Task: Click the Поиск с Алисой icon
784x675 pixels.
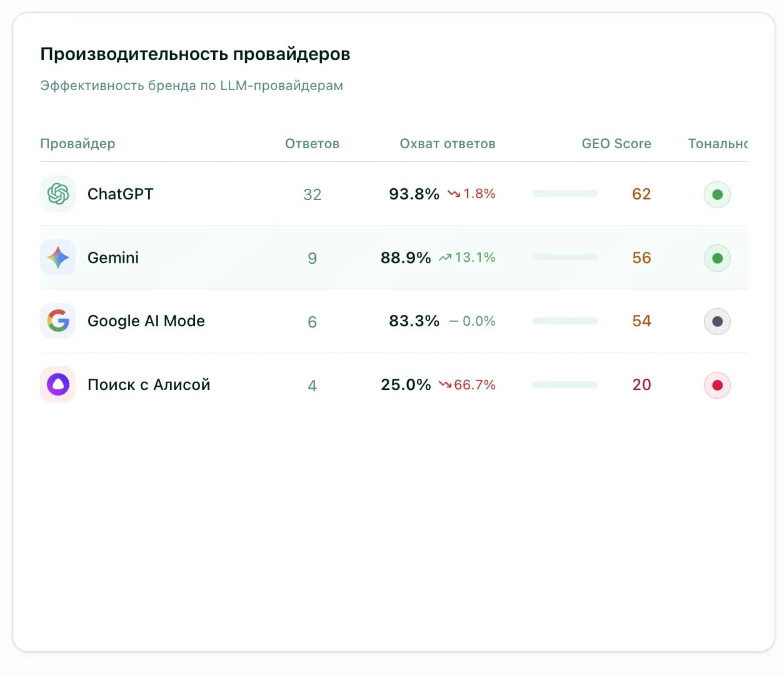Action: point(58,384)
